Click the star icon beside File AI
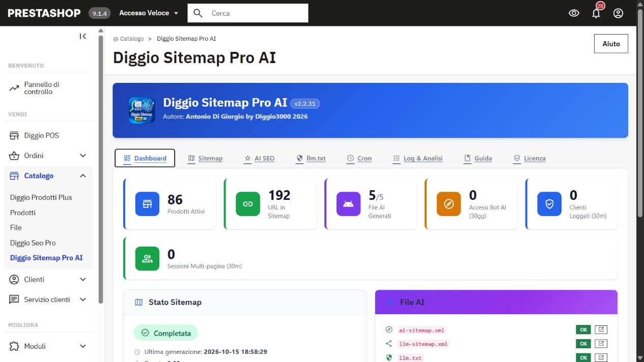 tap(390, 303)
